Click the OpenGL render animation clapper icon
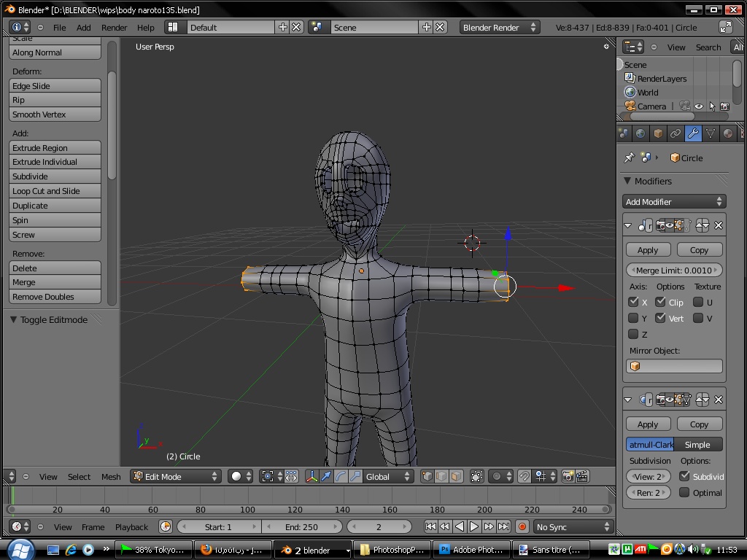The image size is (747, 560). [582, 477]
